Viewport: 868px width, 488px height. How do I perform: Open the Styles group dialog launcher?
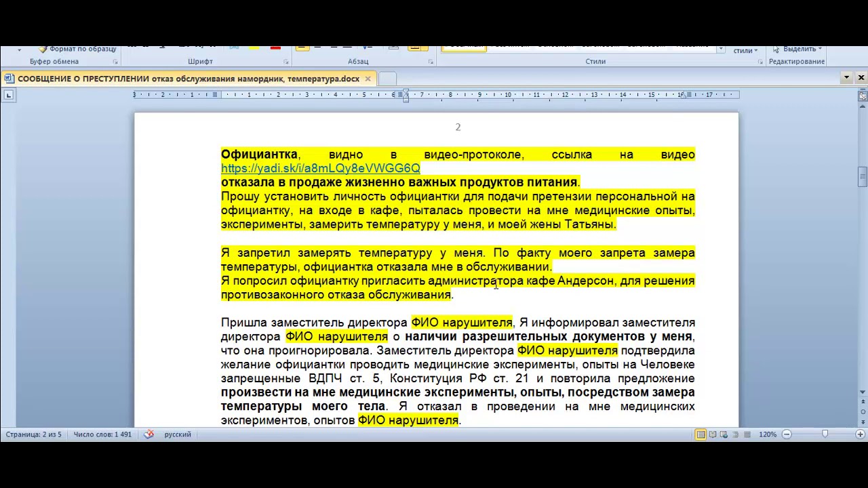coord(761,62)
